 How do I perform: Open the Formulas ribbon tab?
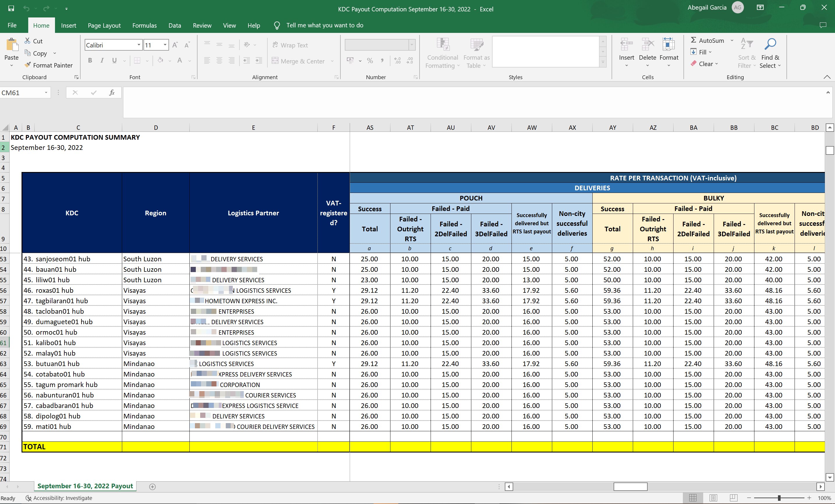click(144, 25)
